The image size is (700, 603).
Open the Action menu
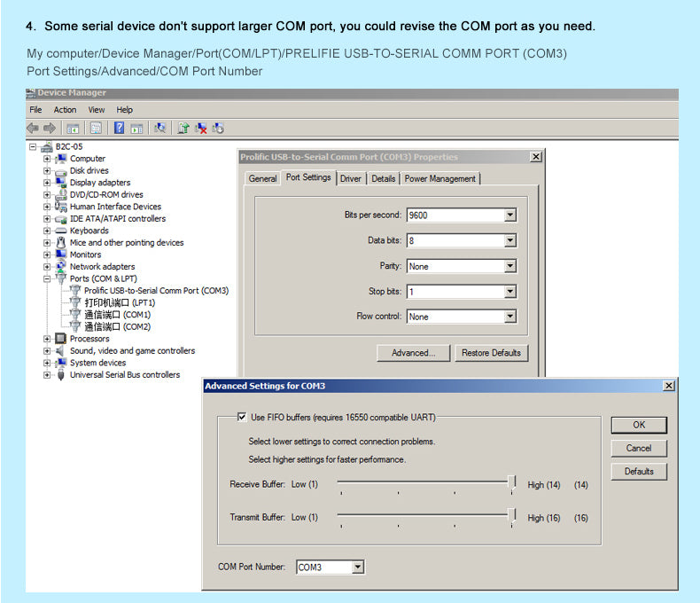65,110
